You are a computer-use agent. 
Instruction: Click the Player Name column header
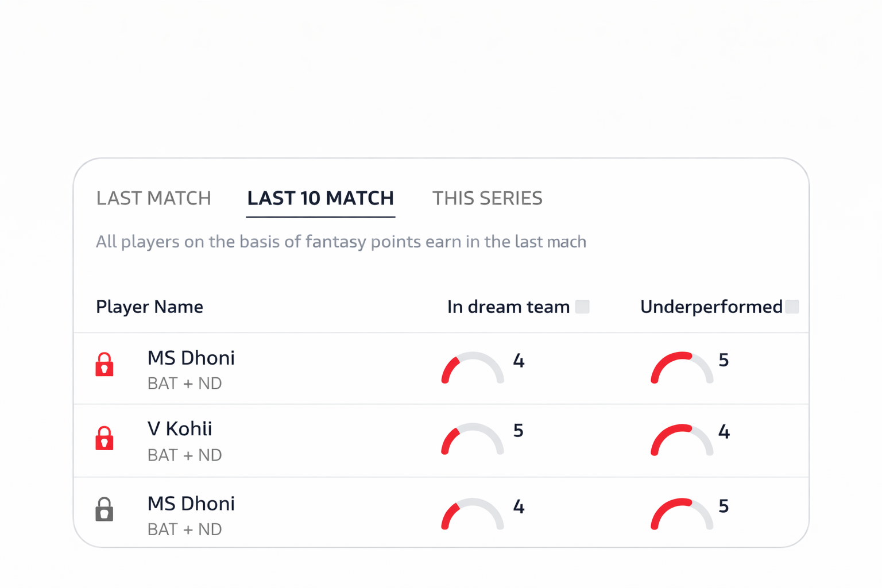point(149,307)
